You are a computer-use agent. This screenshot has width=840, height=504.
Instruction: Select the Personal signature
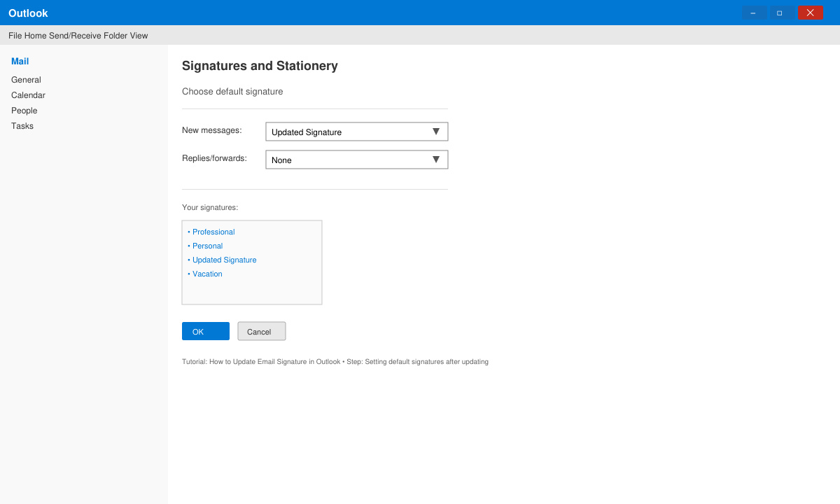pyautogui.click(x=205, y=246)
